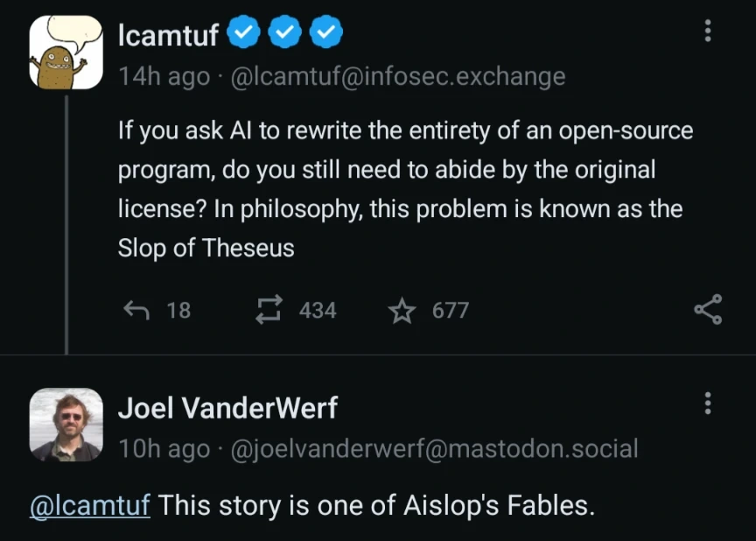Click the third verified badge next to lcamtuf
The height and width of the screenshot is (541, 756).
(x=328, y=33)
